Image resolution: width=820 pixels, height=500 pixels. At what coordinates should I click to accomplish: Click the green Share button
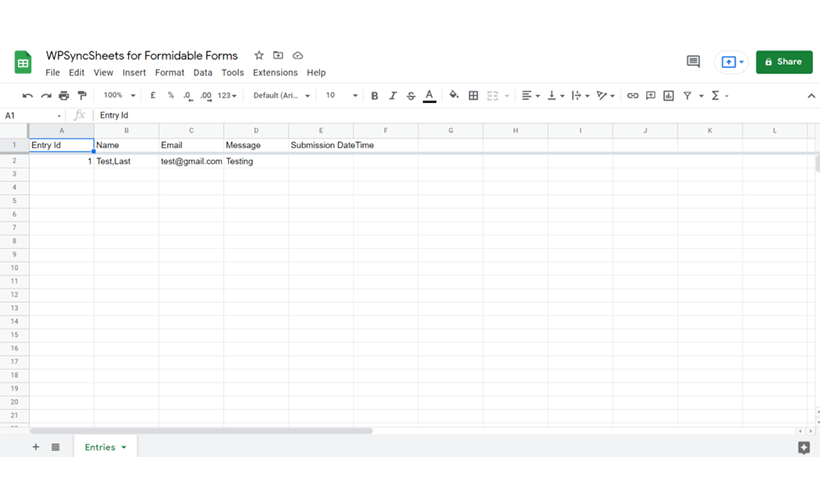[784, 62]
